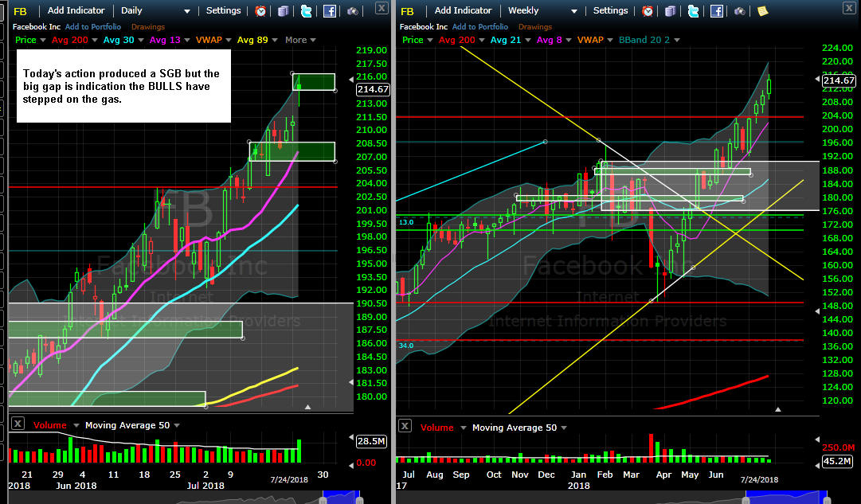Click the 214.67 price label on Weekly chart
This screenshot has height=504, width=861.
tap(839, 80)
